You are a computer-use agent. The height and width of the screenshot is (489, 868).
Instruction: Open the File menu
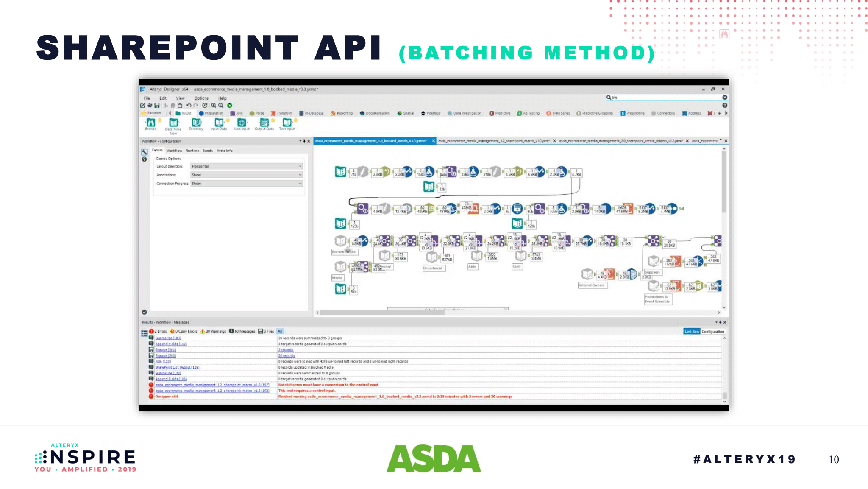(147, 98)
